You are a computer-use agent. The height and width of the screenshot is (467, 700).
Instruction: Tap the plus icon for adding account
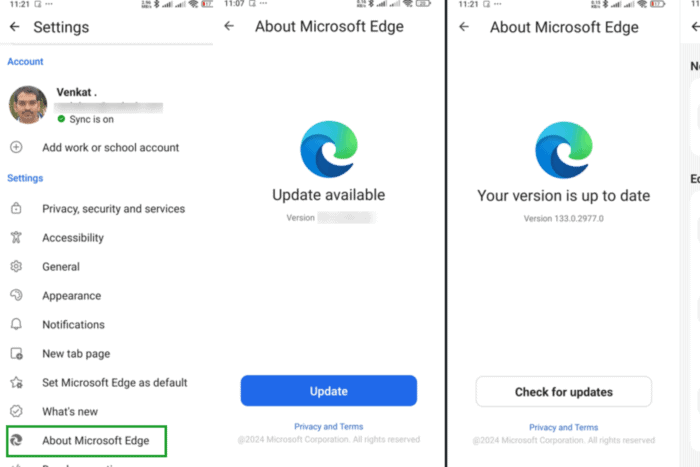tap(16, 147)
